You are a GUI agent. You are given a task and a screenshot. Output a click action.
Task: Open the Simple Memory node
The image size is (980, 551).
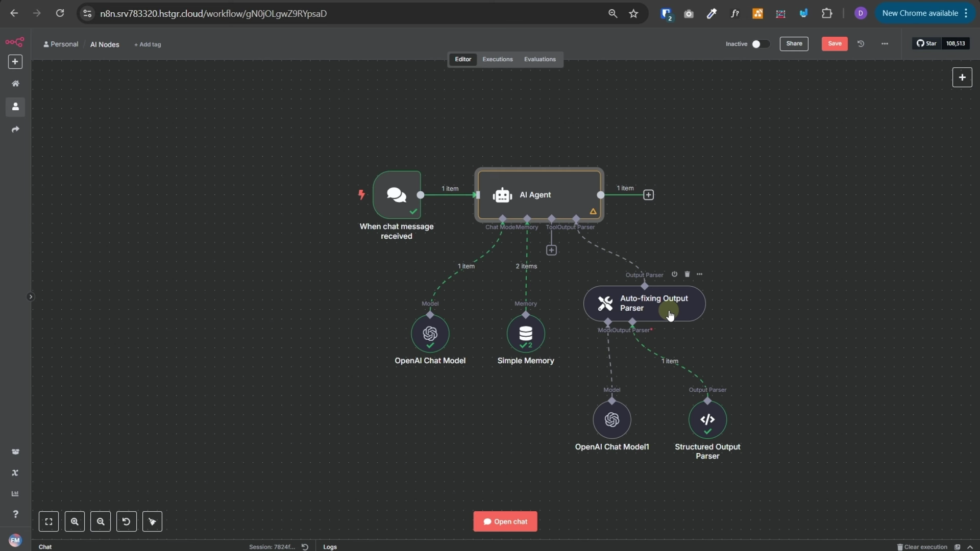(525, 334)
